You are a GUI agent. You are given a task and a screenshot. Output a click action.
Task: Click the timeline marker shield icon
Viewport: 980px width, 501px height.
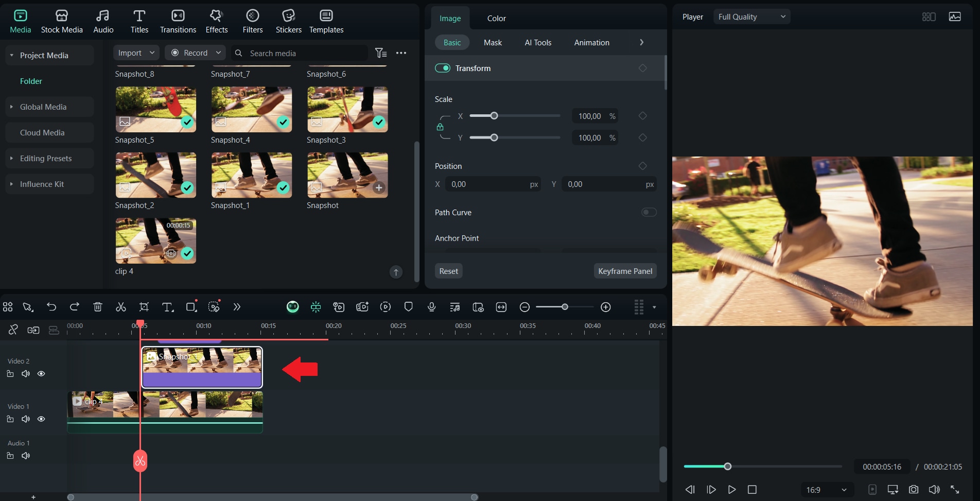coord(409,307)
